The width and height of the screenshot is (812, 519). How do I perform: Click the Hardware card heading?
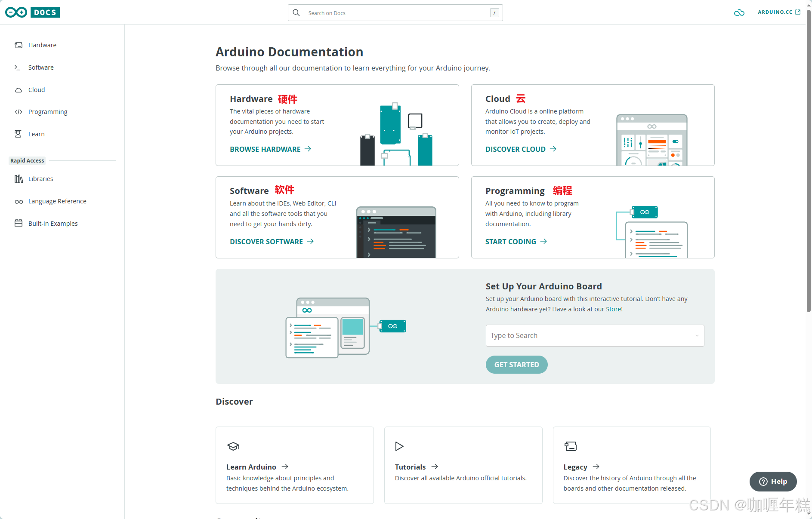click(251, 99)
